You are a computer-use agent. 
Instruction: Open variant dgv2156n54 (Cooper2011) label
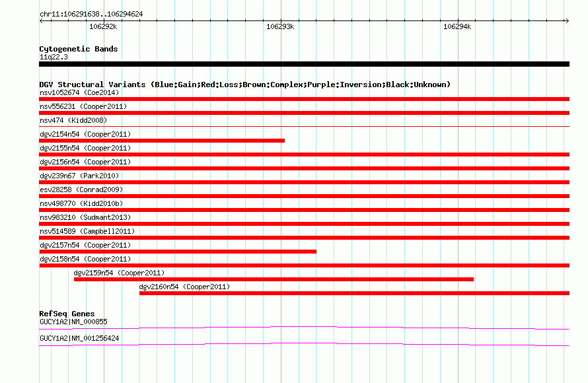pyautogui.click(x=85, y=162)
